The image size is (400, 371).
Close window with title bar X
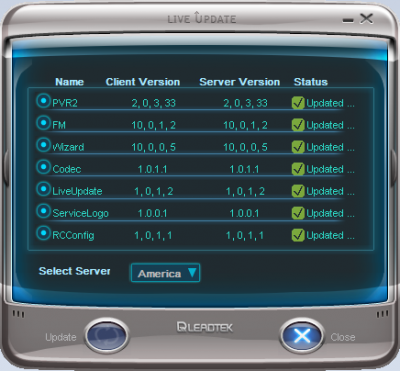(x=366, y=19)
